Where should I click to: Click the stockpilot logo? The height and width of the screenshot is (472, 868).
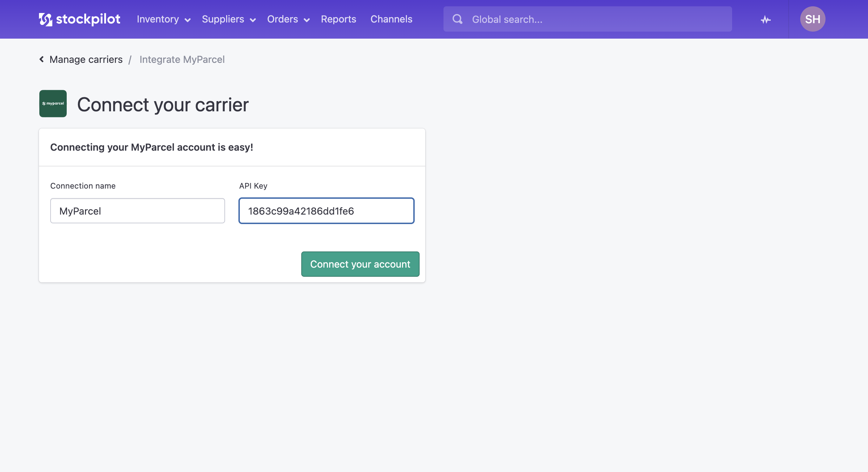[80, 19]
